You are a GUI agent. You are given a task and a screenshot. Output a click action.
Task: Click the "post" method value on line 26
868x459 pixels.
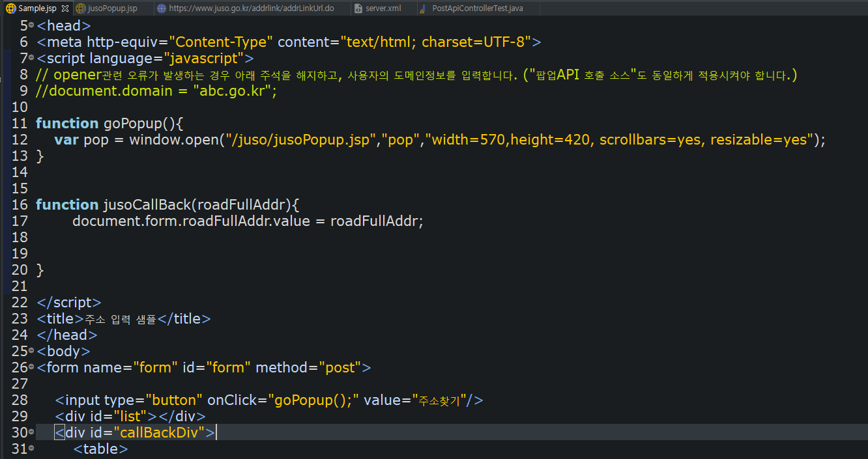pyautogui.click(x=340, y=368)
